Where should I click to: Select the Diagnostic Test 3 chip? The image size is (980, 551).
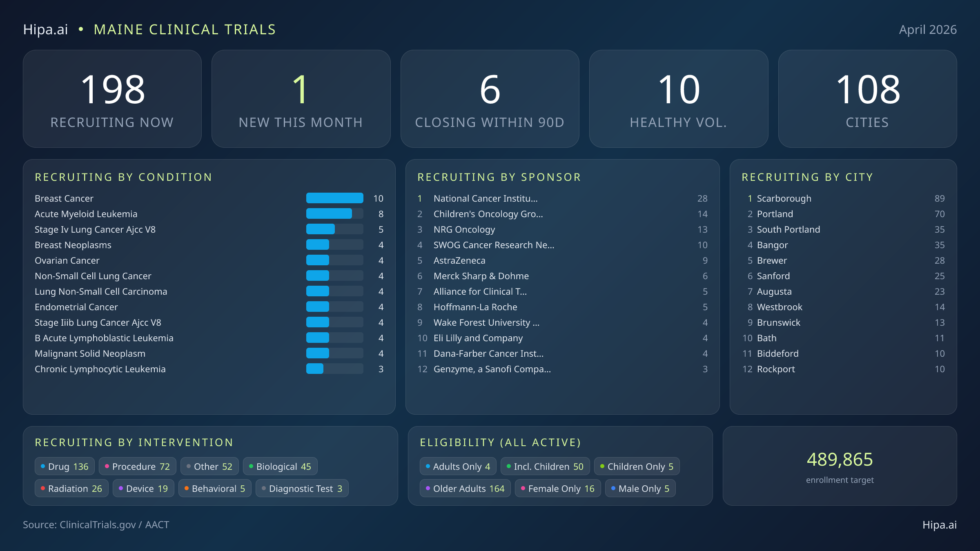click(x=302, y=489)
